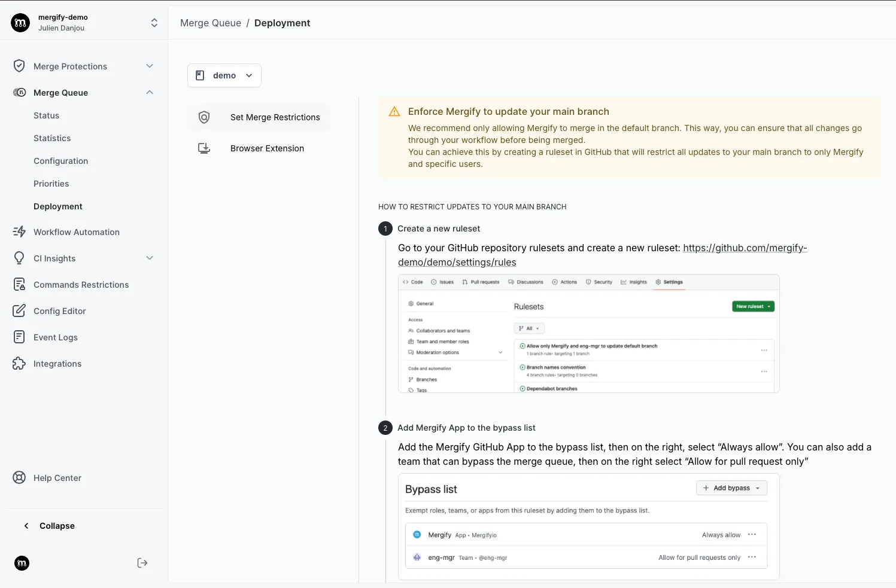Click the Event Logs icon
896x588 pixels.
(19, 337)
